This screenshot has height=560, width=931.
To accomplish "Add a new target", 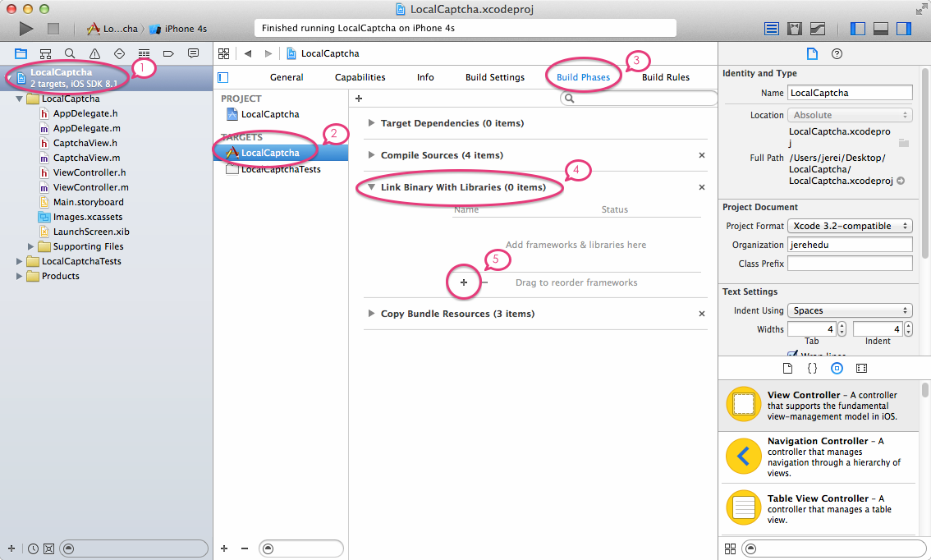I will point(224,549).
